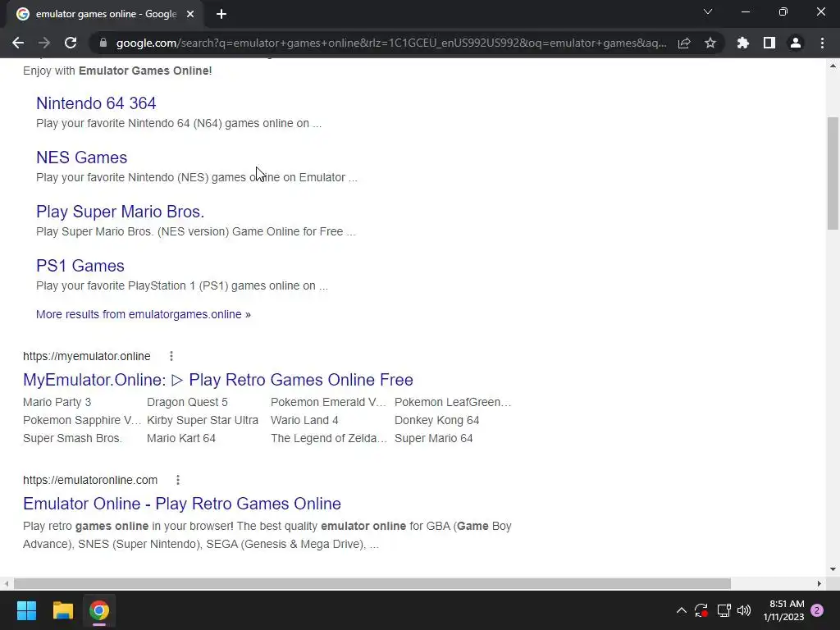840x630 pixels.
Task: Open Play Super Mario Bros. link
Action: pyautogui.click(x=120, y=211)
